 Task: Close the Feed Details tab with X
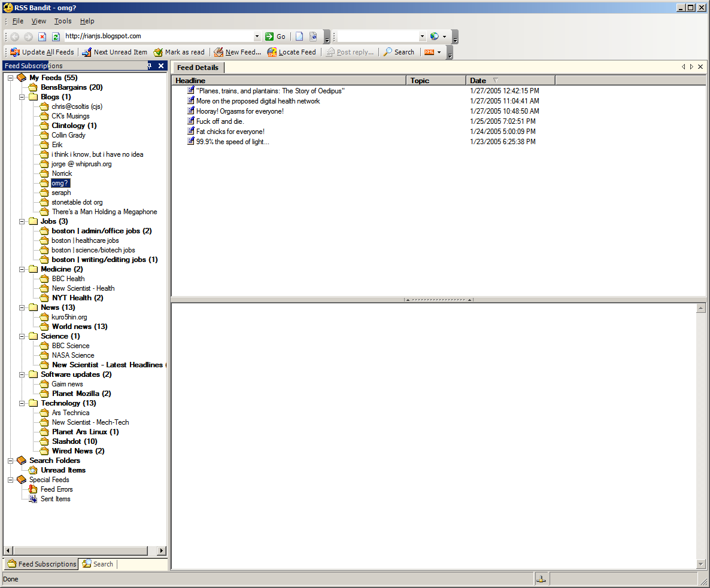point(700,66)
